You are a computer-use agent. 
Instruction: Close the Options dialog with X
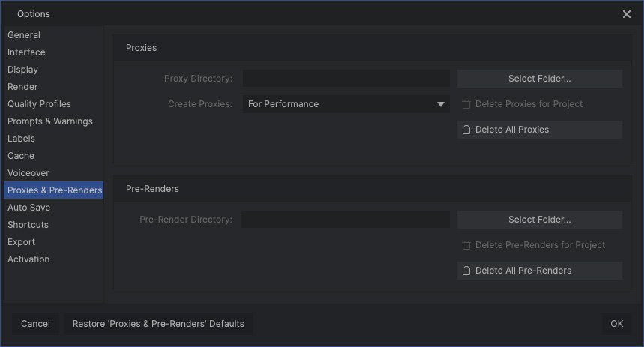[627, 14]
